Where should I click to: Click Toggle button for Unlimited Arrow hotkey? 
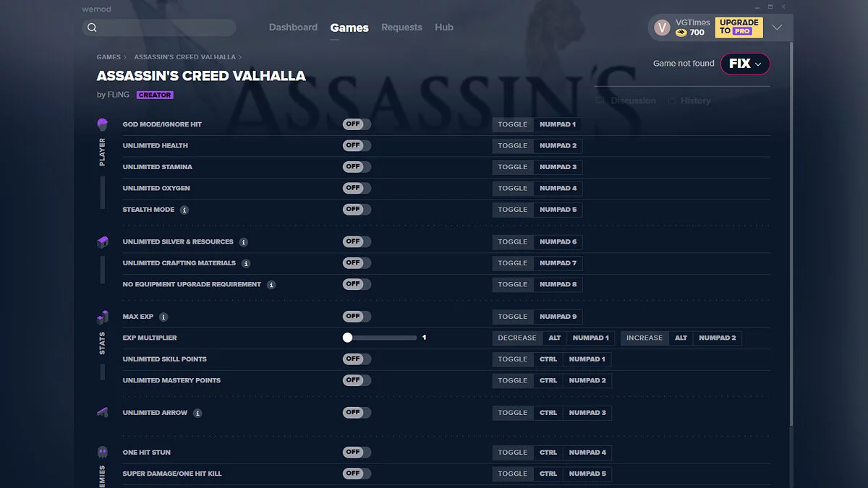[513, 413]
